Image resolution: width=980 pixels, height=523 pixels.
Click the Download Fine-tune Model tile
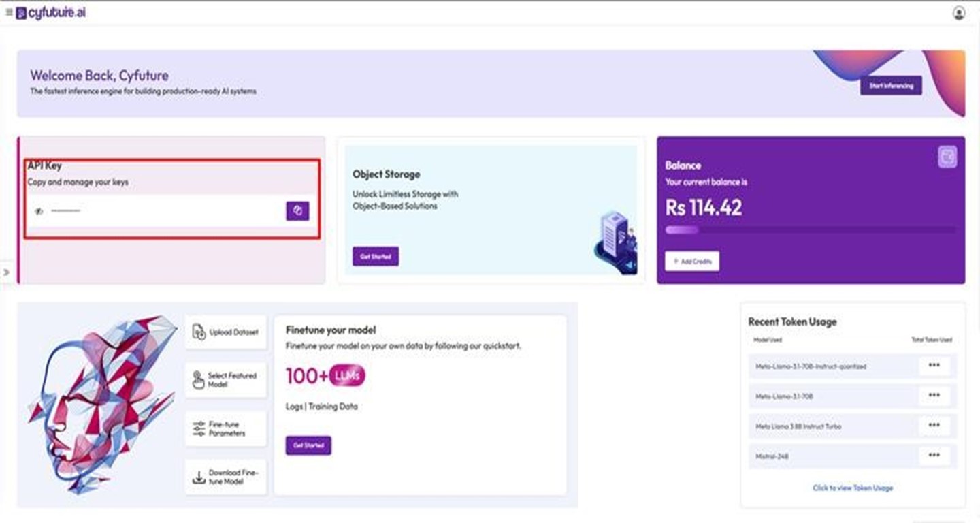pos(225,477)
